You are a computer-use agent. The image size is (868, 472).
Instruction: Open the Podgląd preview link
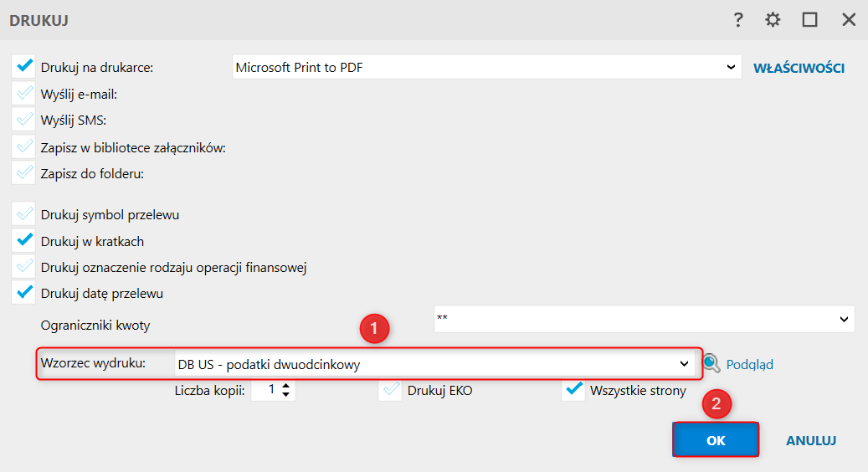point(750,364)
